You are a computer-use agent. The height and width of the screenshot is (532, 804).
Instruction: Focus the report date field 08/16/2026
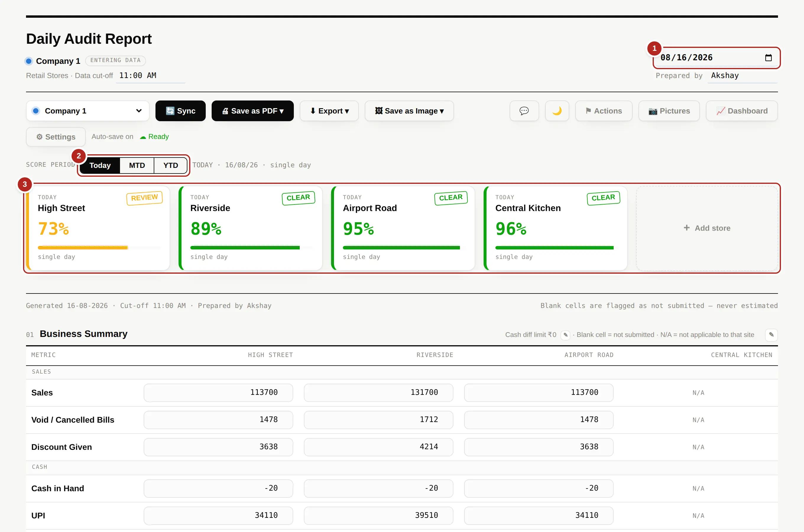point(716,58)
